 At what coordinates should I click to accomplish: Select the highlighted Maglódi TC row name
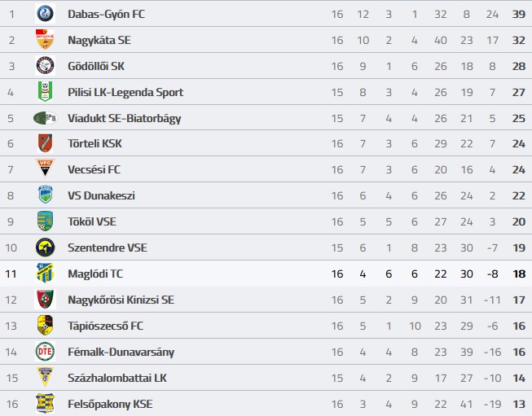click(95, 274)
